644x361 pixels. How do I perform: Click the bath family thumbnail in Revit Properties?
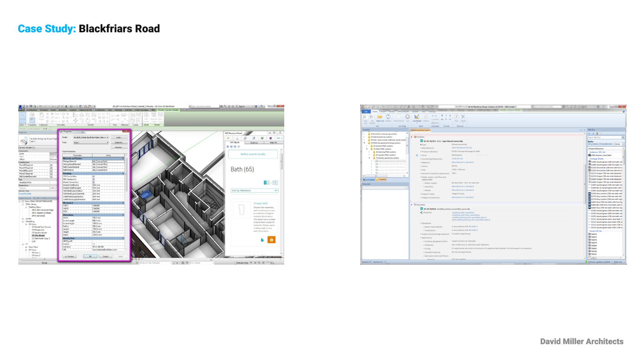(24, 140)
